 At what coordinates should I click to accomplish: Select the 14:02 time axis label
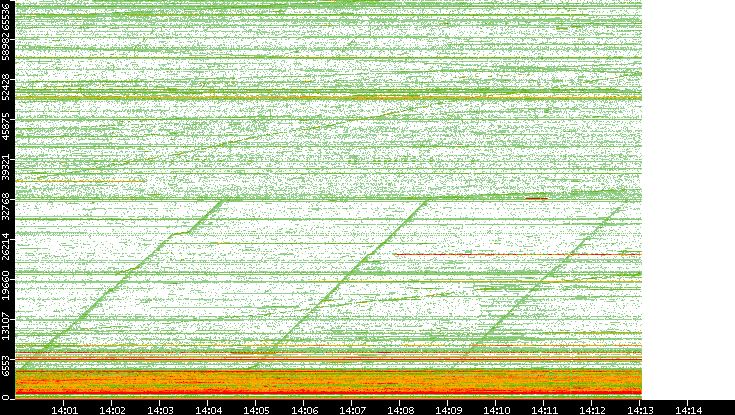coord(112,410)
